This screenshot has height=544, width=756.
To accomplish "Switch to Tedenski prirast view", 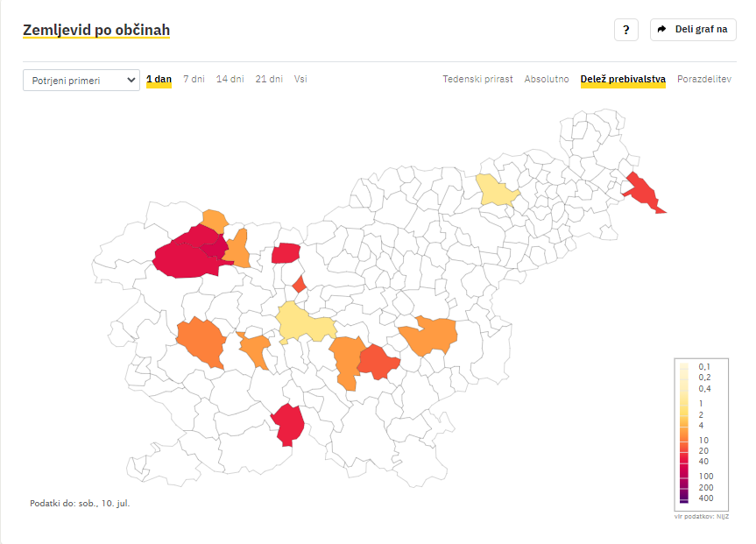I will 477,79.
